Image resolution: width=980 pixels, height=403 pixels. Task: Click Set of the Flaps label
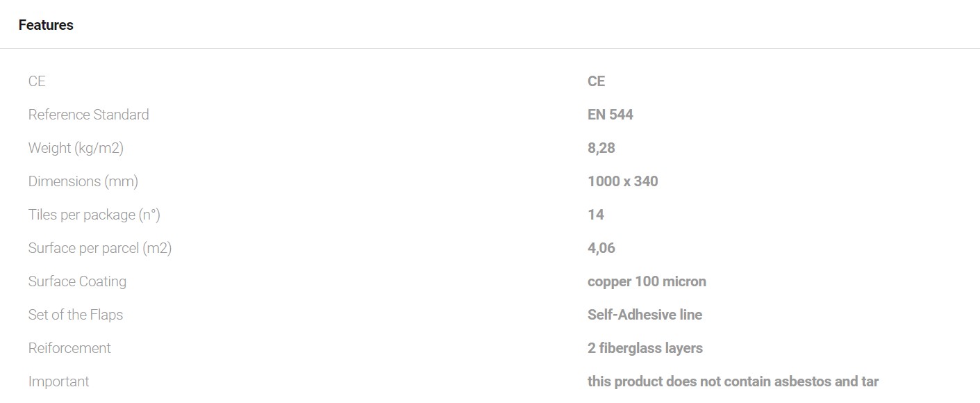[75, 315]
